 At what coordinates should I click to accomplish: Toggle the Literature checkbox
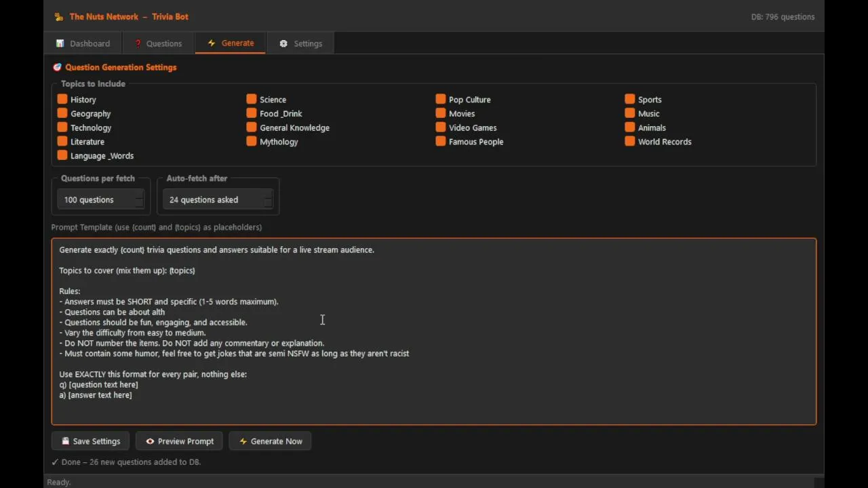62,142
